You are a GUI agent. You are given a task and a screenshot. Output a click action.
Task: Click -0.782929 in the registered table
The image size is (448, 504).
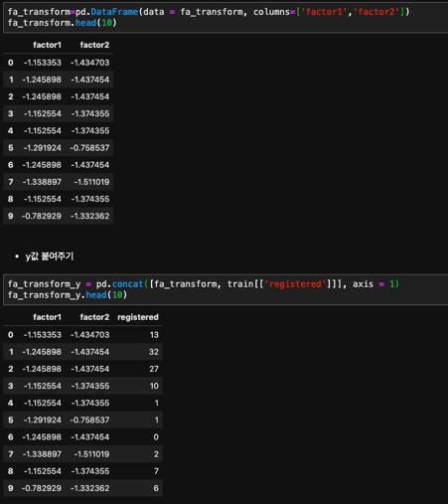(x=42, y=488)
